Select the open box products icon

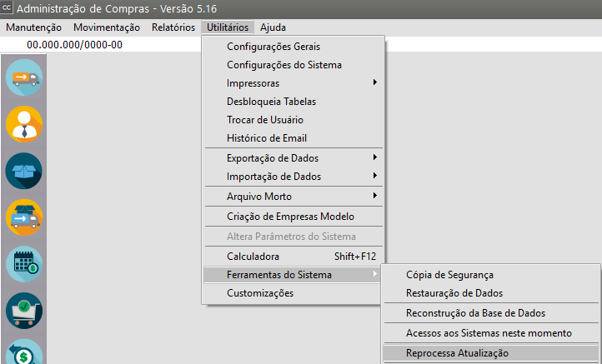pyautogui.click(x=24, y=171)
